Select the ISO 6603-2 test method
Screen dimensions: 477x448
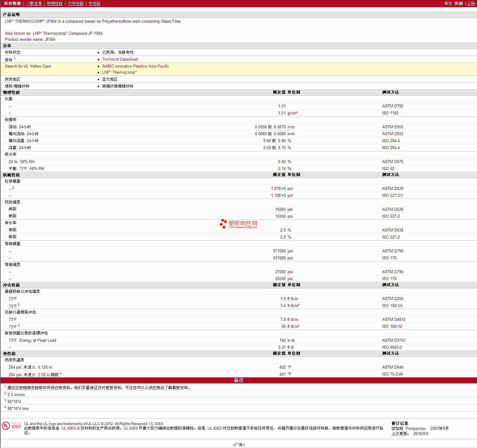click(x=392, y=347)
